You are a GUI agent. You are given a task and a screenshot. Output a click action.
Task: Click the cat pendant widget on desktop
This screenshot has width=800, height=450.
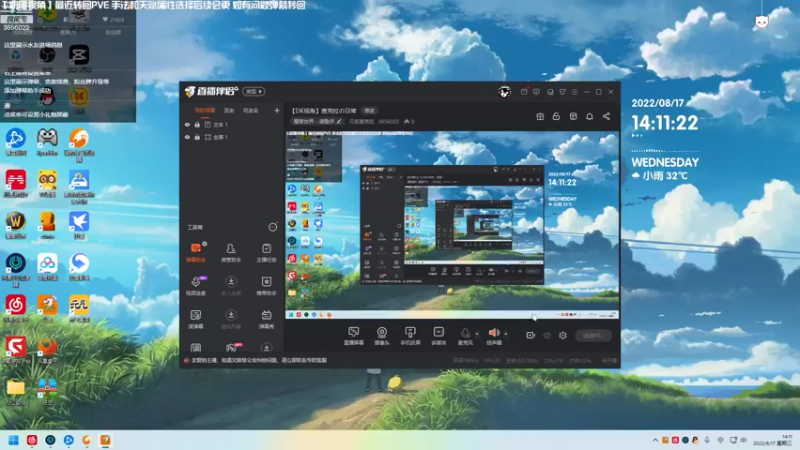click(762, 21)
